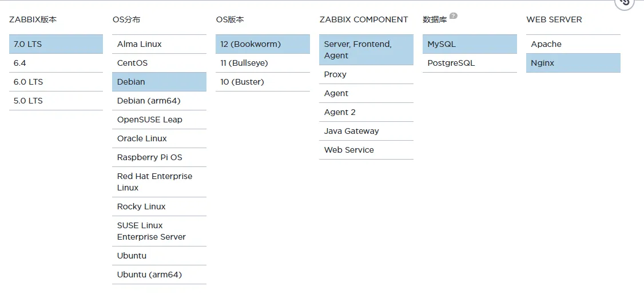644x298 pixels.
Task: Choose 10 (Buster) OS version
Action: point(263,82)
